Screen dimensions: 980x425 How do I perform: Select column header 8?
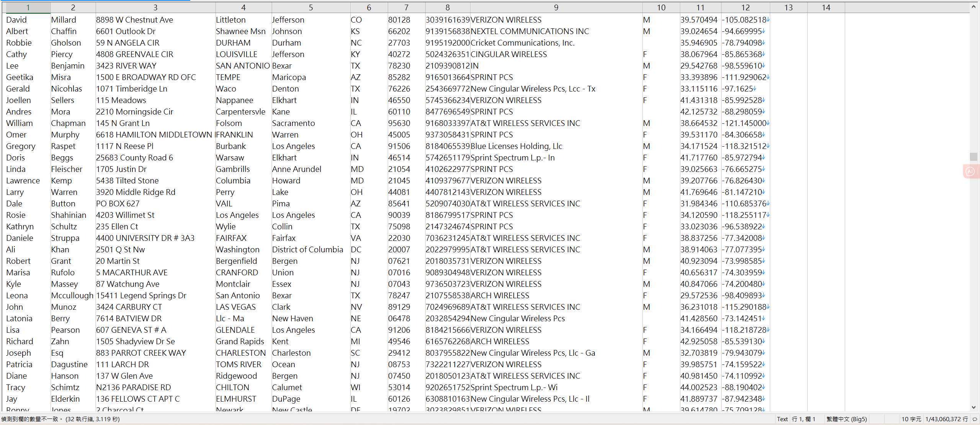(448, 7)
